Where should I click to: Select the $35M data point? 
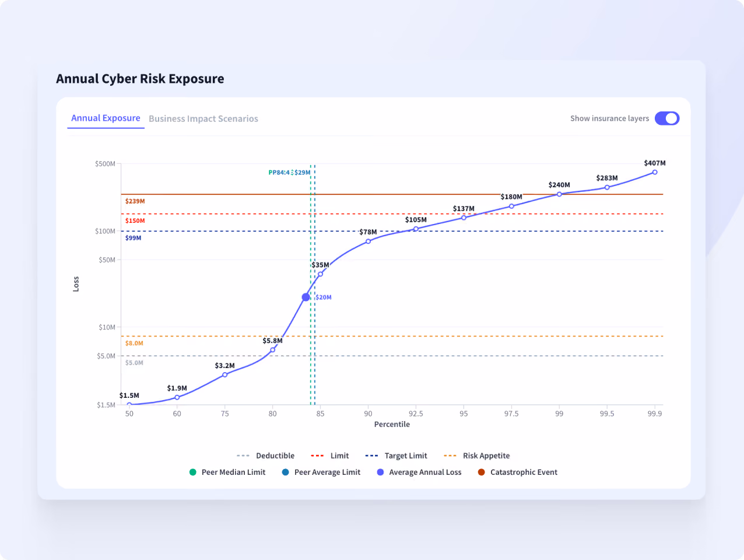pos(320,274)
